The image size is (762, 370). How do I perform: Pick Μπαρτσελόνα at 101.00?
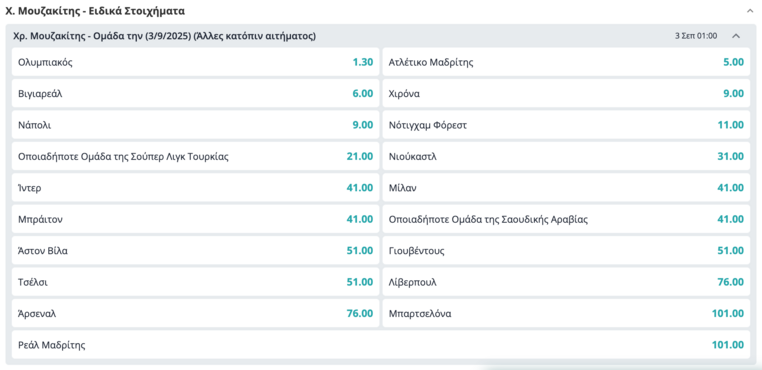pos(566,314)
